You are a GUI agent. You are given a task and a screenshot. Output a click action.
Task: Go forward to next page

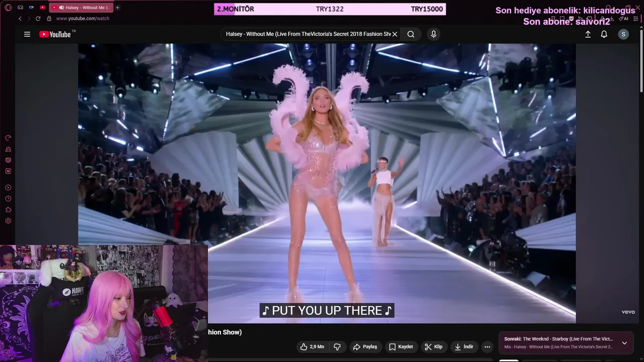pos(29,18)
